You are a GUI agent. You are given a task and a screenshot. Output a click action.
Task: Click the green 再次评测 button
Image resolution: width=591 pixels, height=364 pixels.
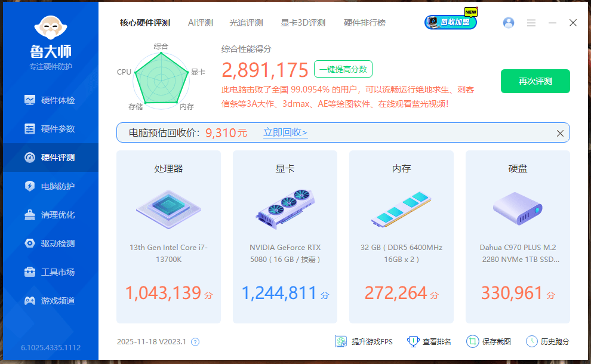535,81
